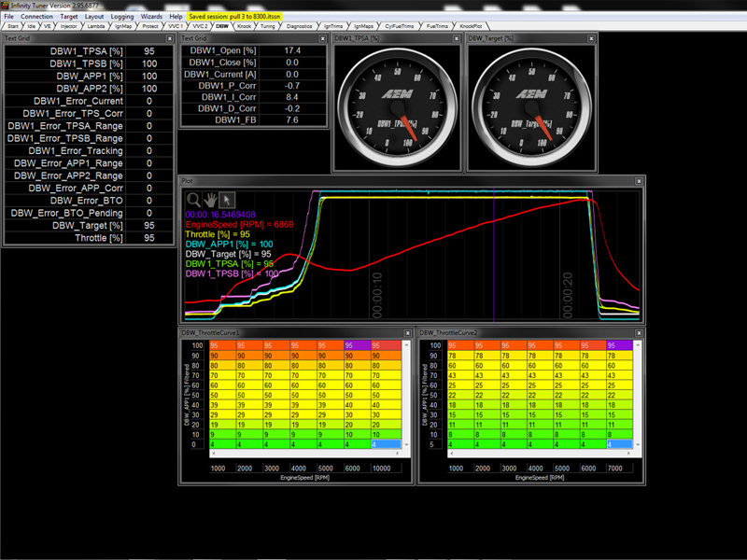Viewport: 747px width, 560px height.
Task: Click the vertical scrollbar in DBW_ThrottleCurve2
Action: tap(638, 395)
